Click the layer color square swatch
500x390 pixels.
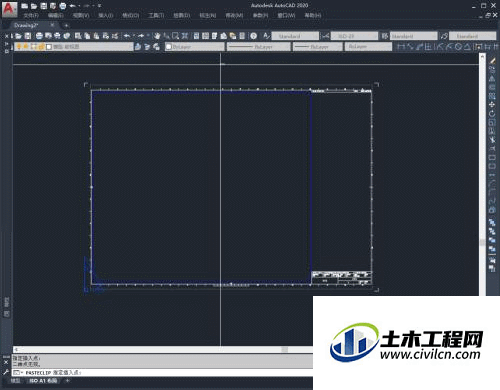tap(49, 47)
